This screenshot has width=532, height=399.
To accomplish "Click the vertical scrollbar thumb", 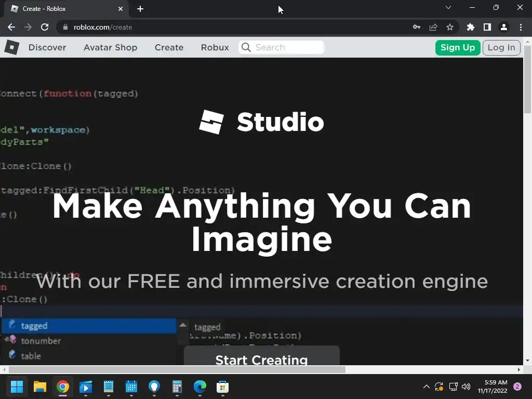I will pyautogui.click(x=528, y=79).
